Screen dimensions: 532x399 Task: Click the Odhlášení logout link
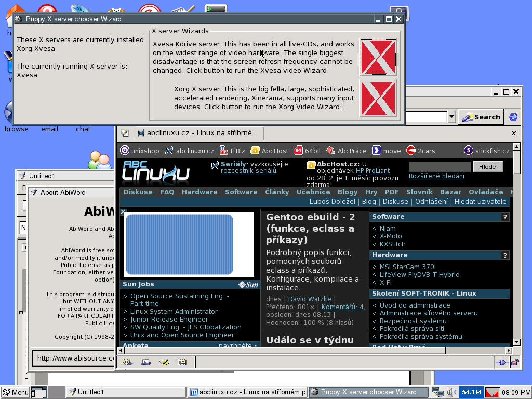pos(431,202)
